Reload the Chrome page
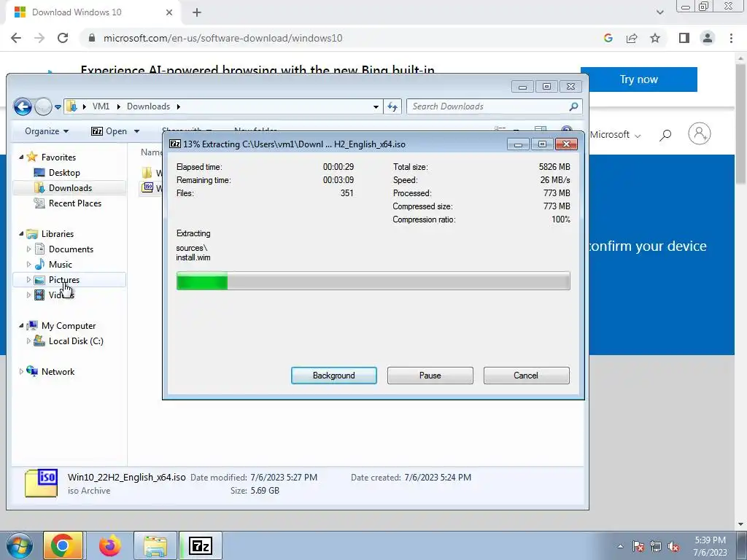Screen dimensions: 747x560 pyautogui.click(x=63, y=38)
